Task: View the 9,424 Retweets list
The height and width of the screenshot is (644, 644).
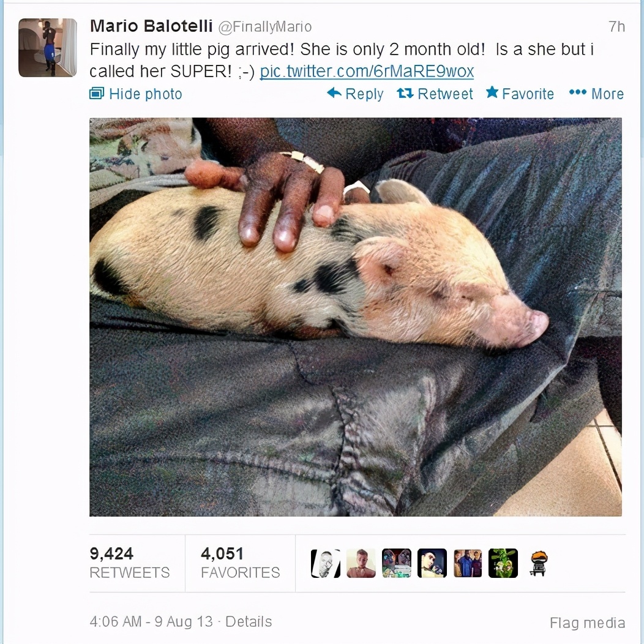Action: 130,563
